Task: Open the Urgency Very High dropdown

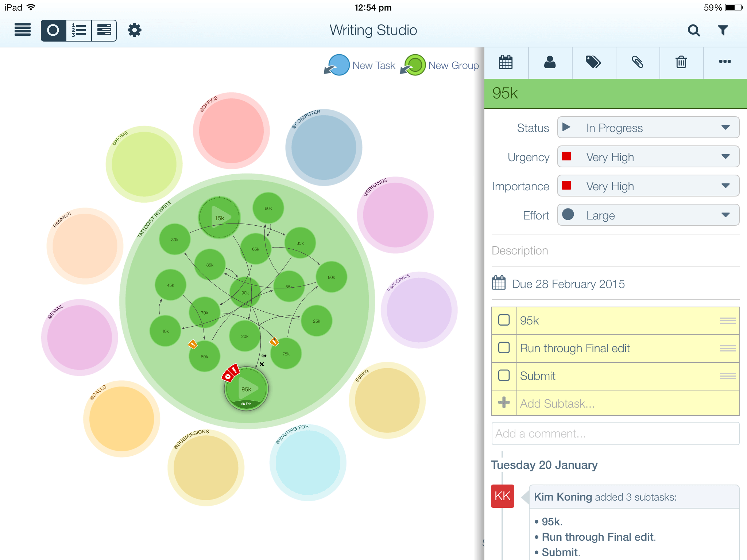Action: coord(648,157)
